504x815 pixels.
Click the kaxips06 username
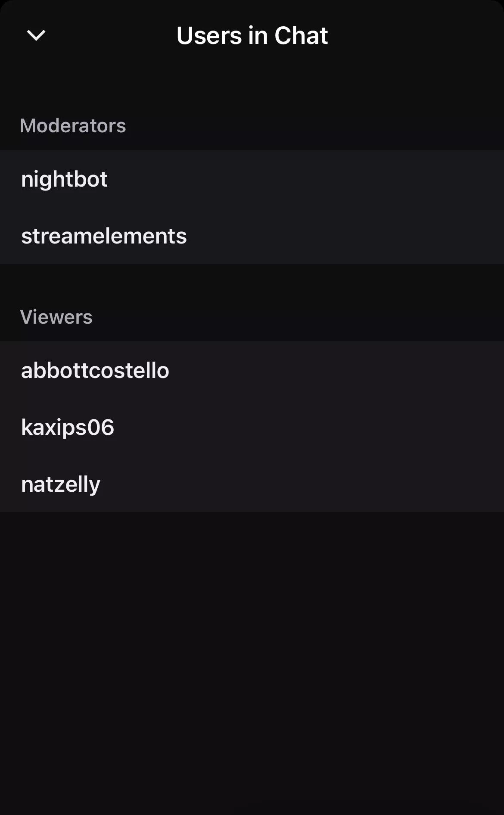tap(68, 427)
